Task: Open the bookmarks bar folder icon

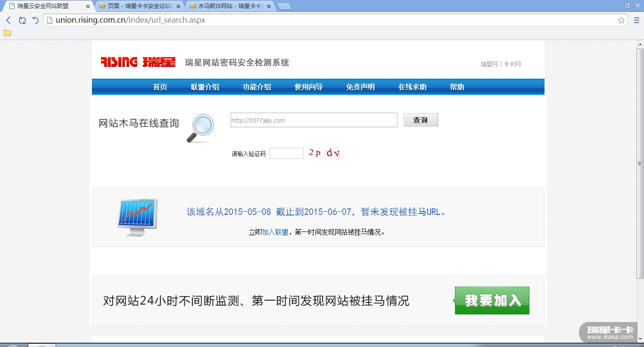Action: 7,33
